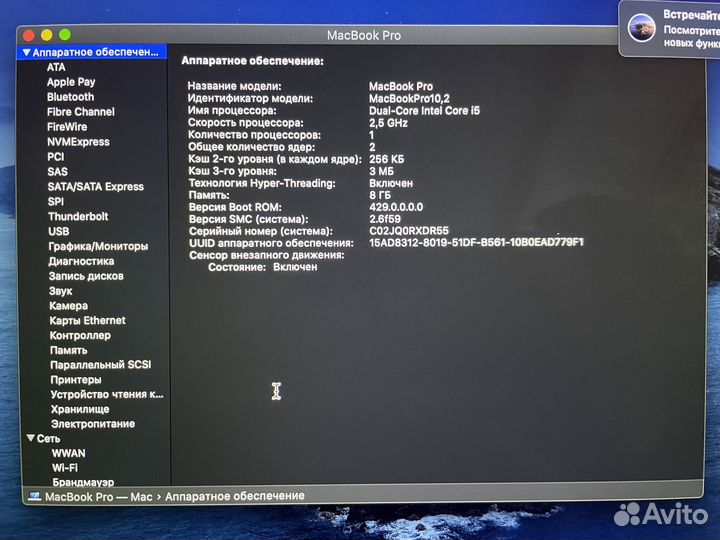Click L3 cache value 3 МБ
Viewport: 720px width, 540px height.
(381, 171)
